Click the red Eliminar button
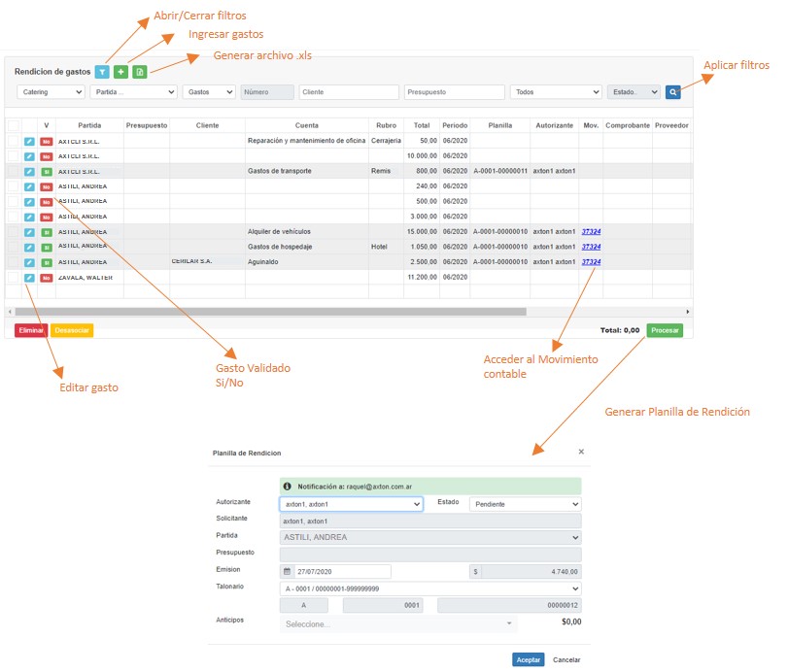The width and height of the screenshot is (788, 672). [30, 330]
